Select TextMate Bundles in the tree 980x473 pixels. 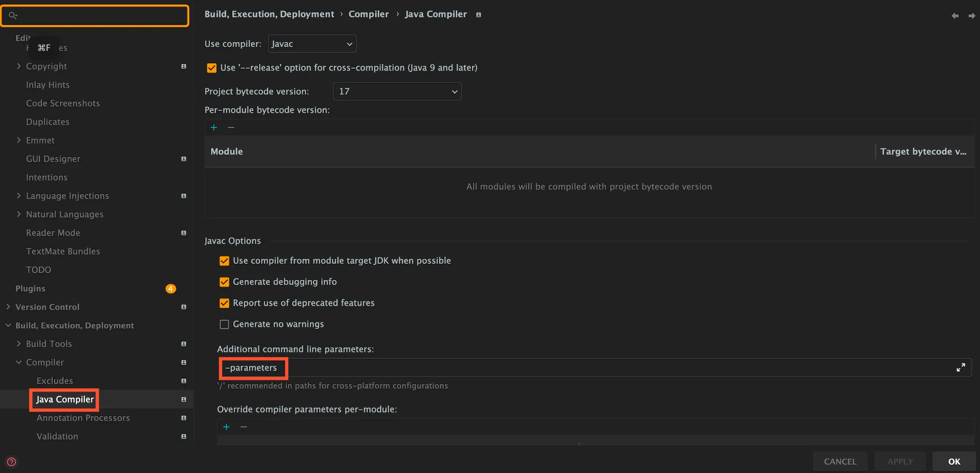[63, 252]
